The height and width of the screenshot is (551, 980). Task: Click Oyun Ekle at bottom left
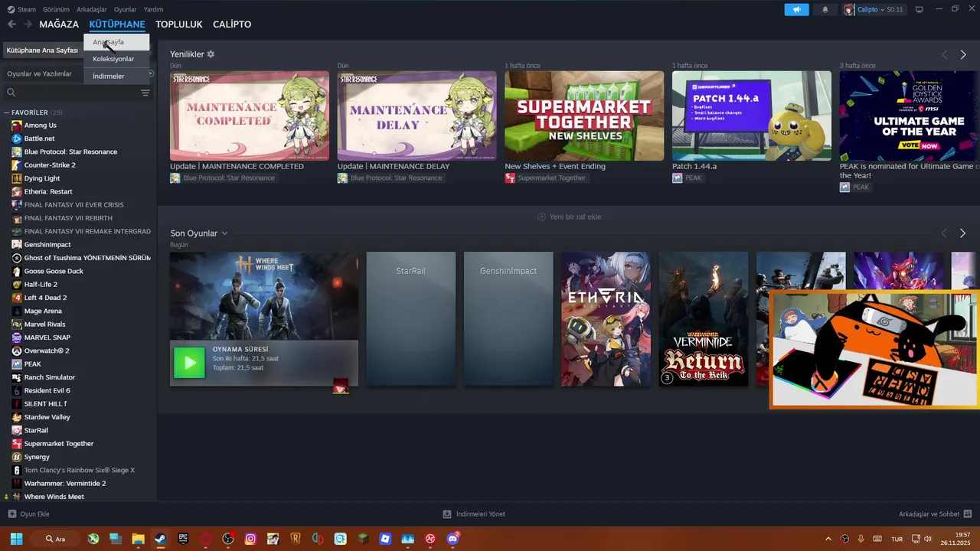click(x=29, y=514)
